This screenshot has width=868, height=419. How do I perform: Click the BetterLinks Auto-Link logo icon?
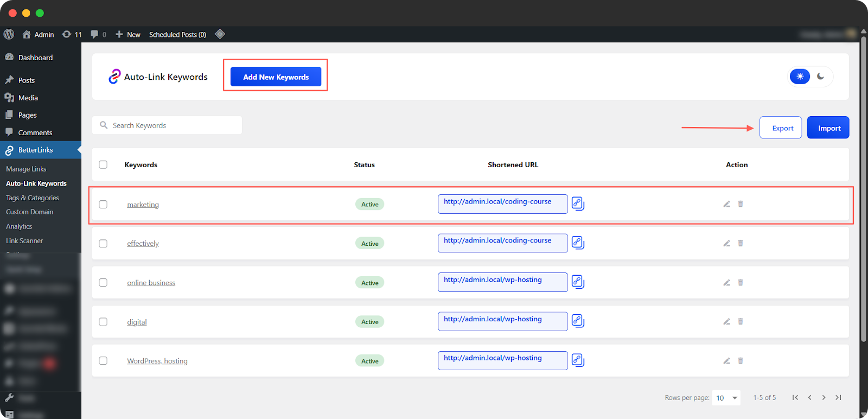(x=114, y=77)
